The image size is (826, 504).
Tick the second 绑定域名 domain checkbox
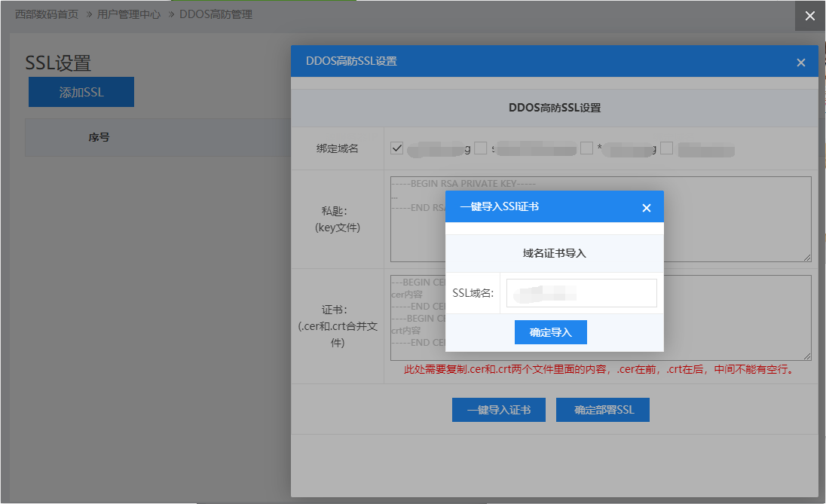[x=481, y=148]
